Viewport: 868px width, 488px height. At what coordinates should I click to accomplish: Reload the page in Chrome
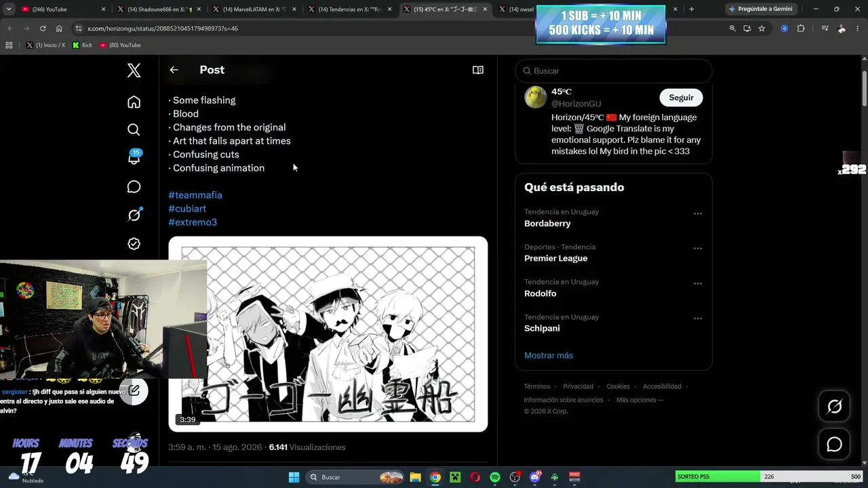[x=43, y=28]
